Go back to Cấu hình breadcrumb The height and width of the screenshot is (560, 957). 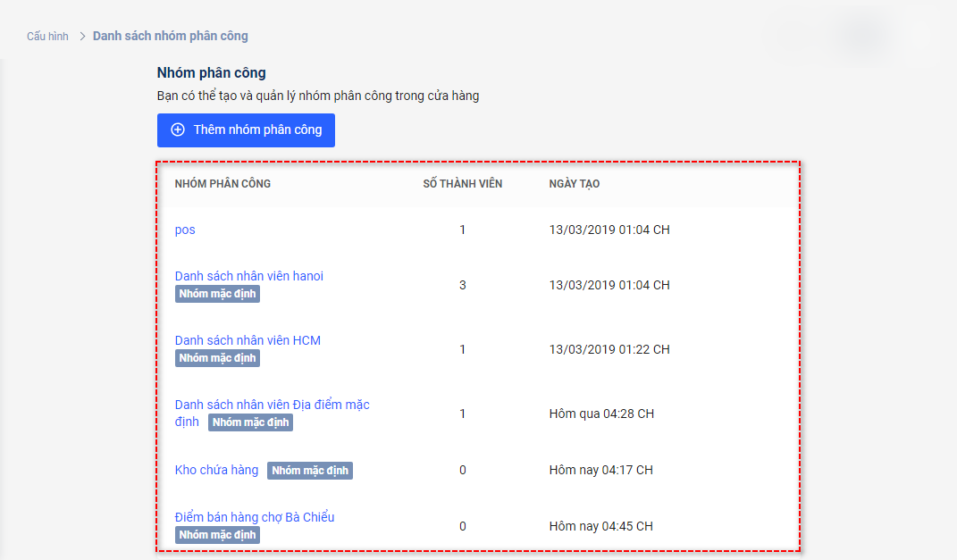[x=47, y=37]
